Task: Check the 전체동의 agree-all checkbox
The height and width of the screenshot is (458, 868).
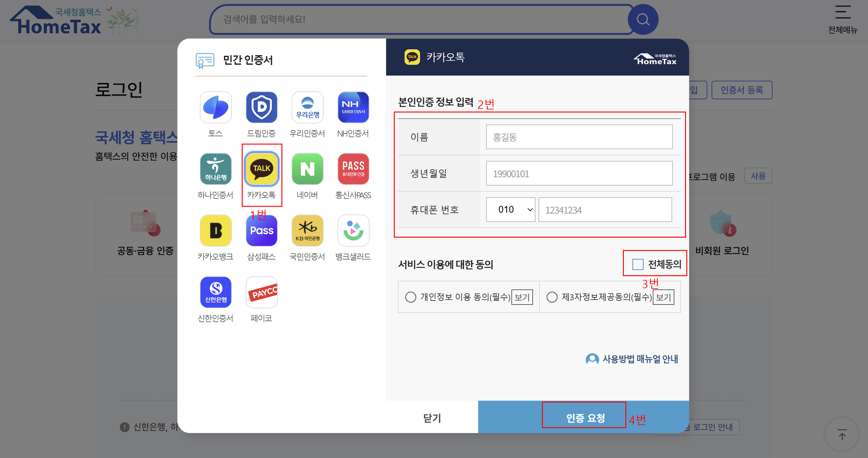Action: coord(637,264)
